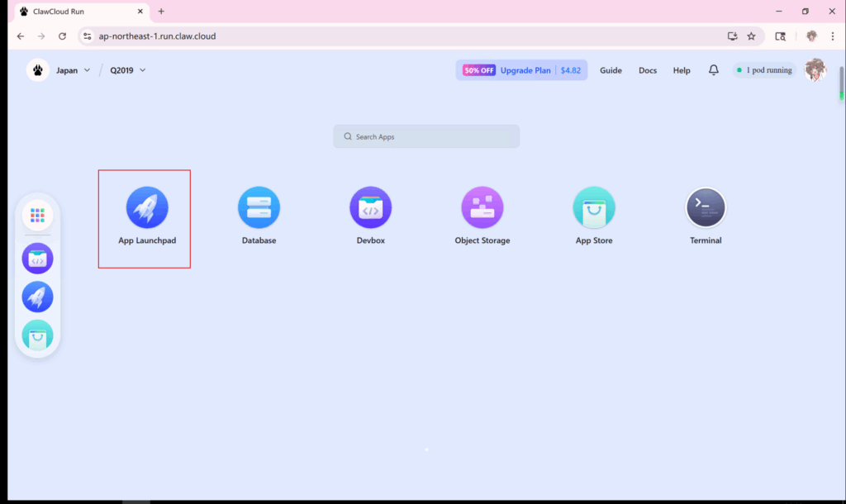Open the Database app icon

point(259,207)
